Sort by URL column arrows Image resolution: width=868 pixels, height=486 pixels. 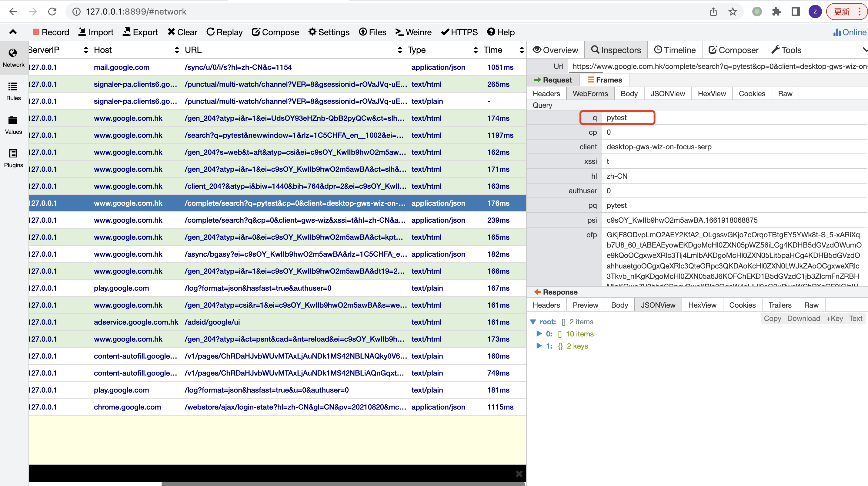tap(400, 50)
